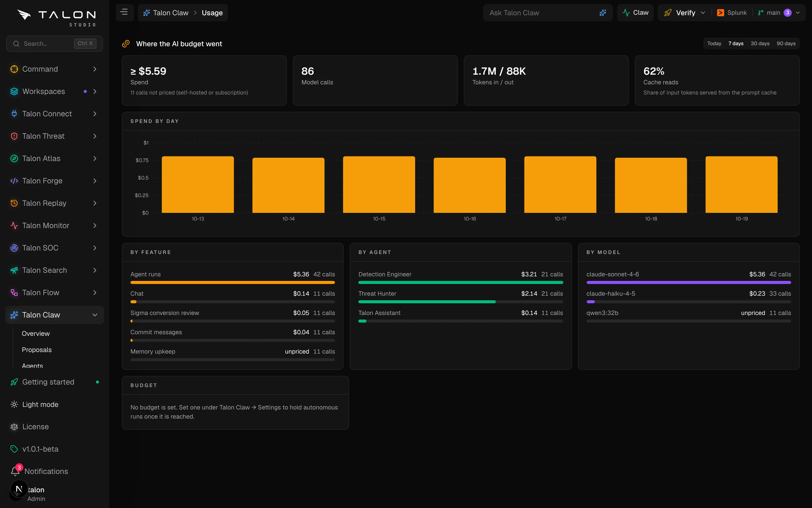The image size is (812, 508).
Task: Open the main branch dropdown
Action: tap(779, 13)
